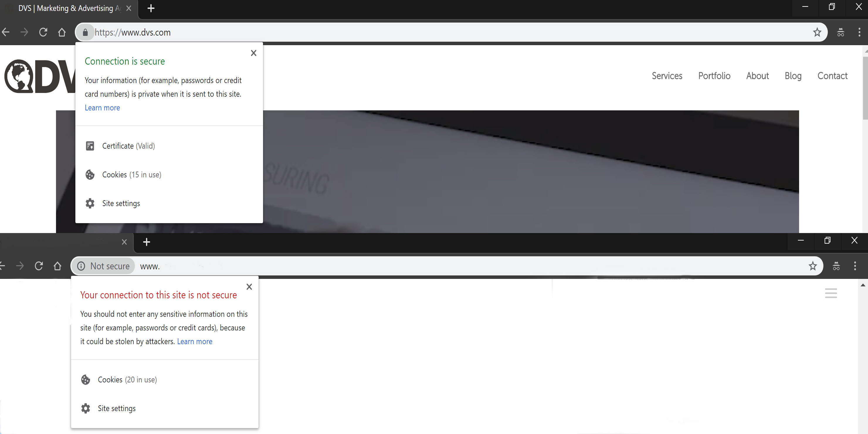Open the Services navigation menu item
This screenshot has height=434, width=868.
tap(667, 76)
